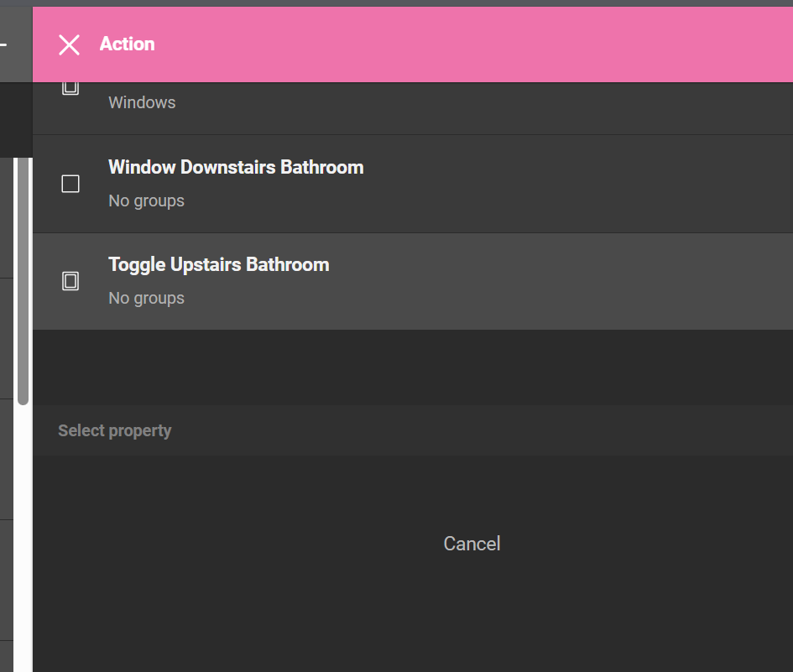Image resolution: width=793 pixels, height=672 pixels.
Task: Click No groups under Toggle Upstairs Bathroom
Action: pos(146,299)
